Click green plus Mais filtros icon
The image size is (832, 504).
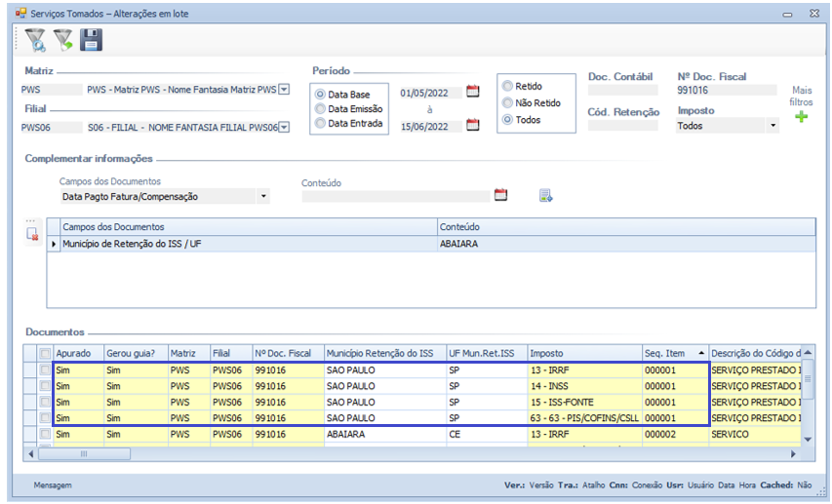pyautogui.click(x=801, y=118)
